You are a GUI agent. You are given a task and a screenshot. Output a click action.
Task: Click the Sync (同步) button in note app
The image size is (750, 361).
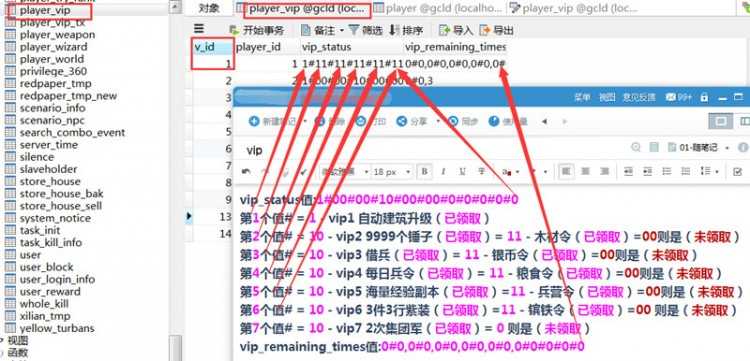click(x=463, y=121)
